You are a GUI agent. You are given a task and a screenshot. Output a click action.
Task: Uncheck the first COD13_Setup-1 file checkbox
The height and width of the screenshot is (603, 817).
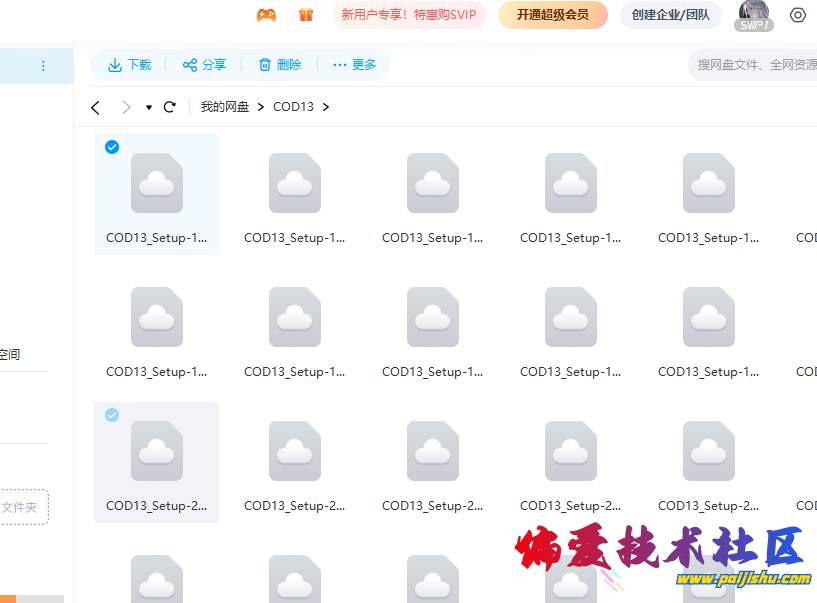112,147
